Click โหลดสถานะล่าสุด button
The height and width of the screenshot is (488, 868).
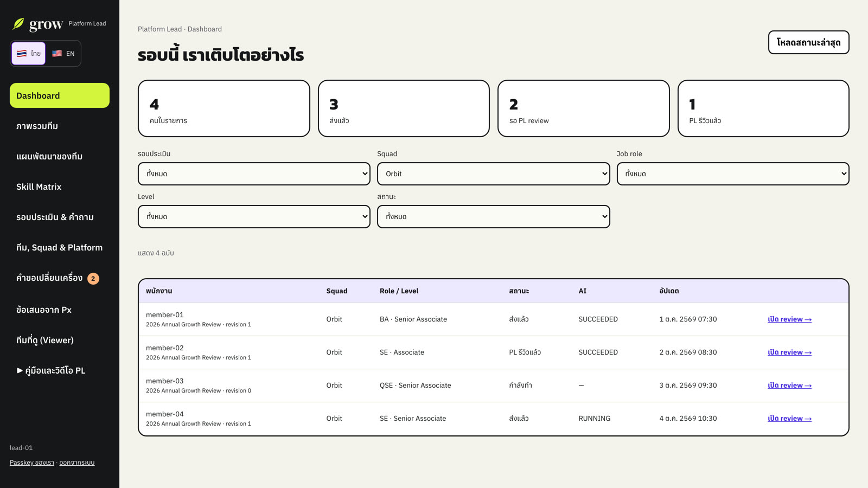click(808, 42)
